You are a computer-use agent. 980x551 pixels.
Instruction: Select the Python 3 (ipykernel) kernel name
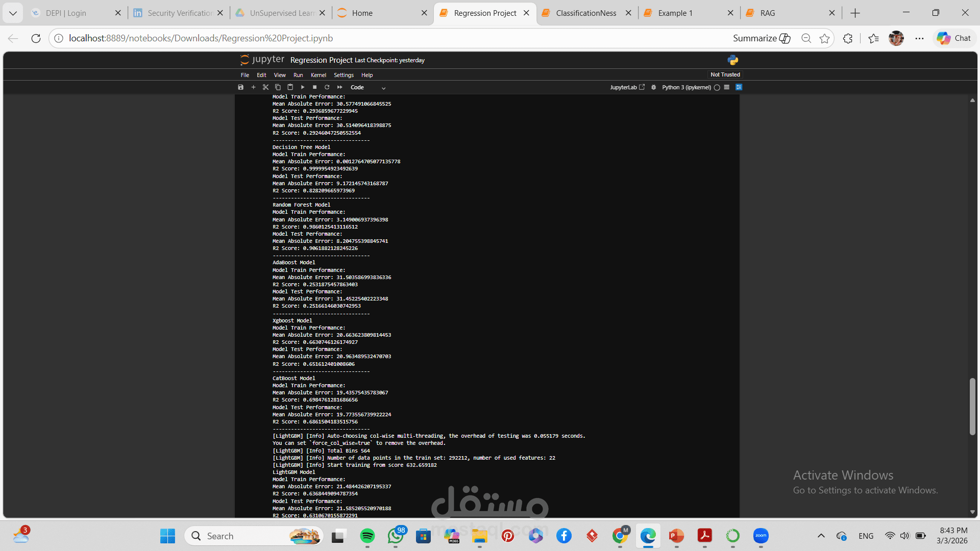686,87
